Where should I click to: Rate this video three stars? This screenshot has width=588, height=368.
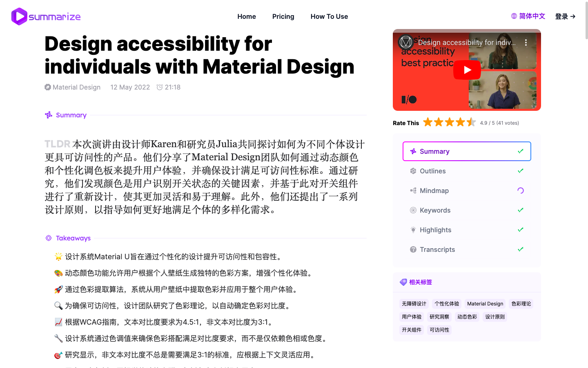tap(450, 122)
